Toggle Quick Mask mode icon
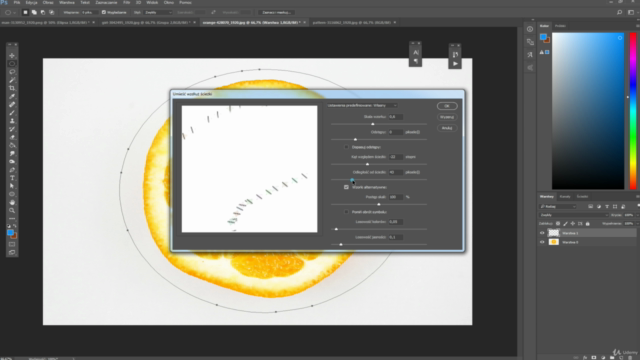 (12, 244)
